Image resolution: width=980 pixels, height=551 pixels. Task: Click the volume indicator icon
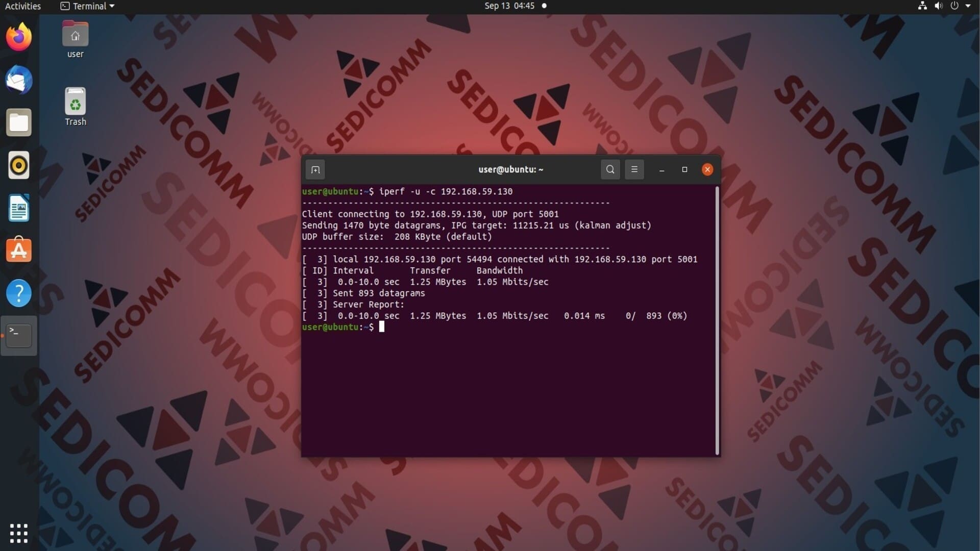point(938,6)
